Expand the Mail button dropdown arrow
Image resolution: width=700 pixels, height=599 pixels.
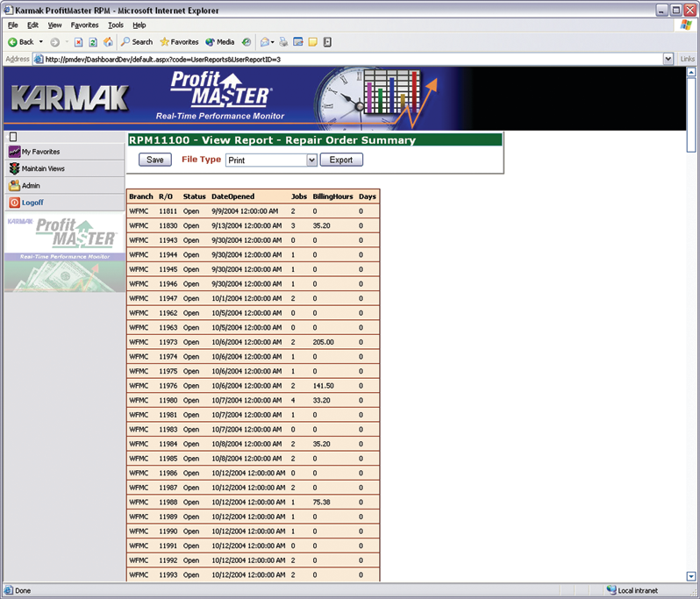272,42
